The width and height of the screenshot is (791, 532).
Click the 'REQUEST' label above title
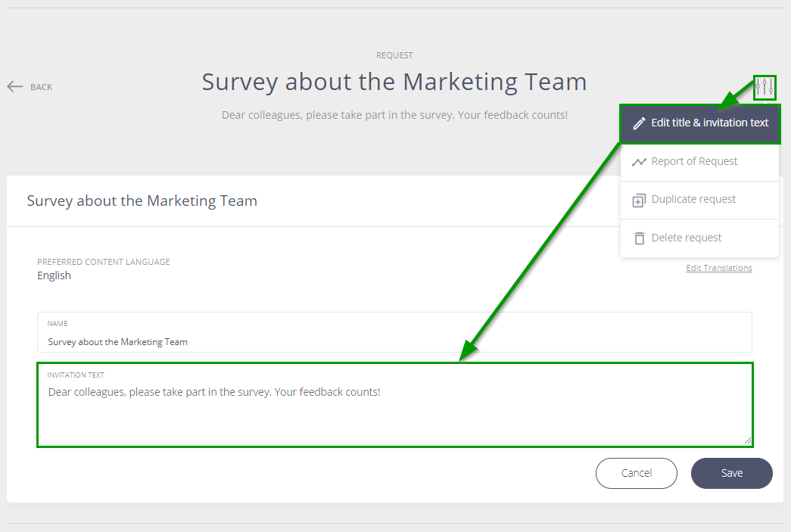[394, 55]
